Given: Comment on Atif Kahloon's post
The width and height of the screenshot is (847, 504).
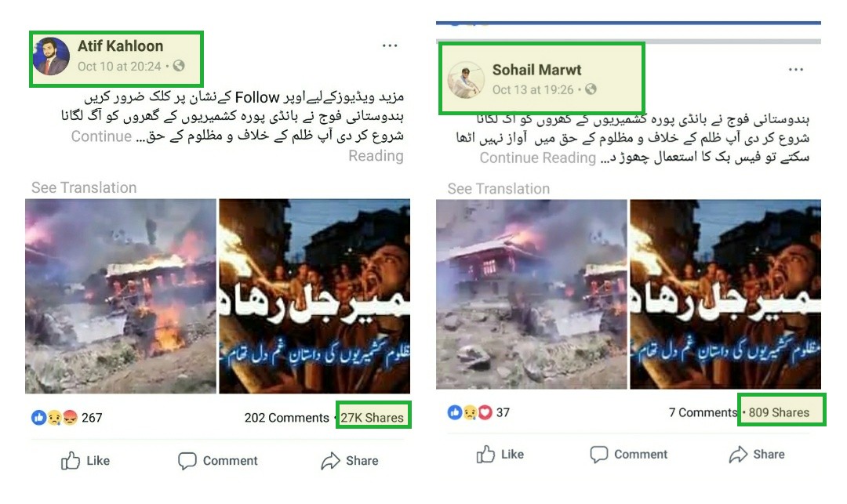Looking at the screenshot, I should pos(218,460).
